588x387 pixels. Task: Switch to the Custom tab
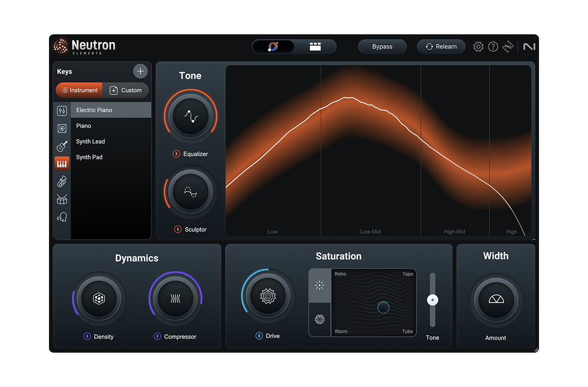[126, 90]
